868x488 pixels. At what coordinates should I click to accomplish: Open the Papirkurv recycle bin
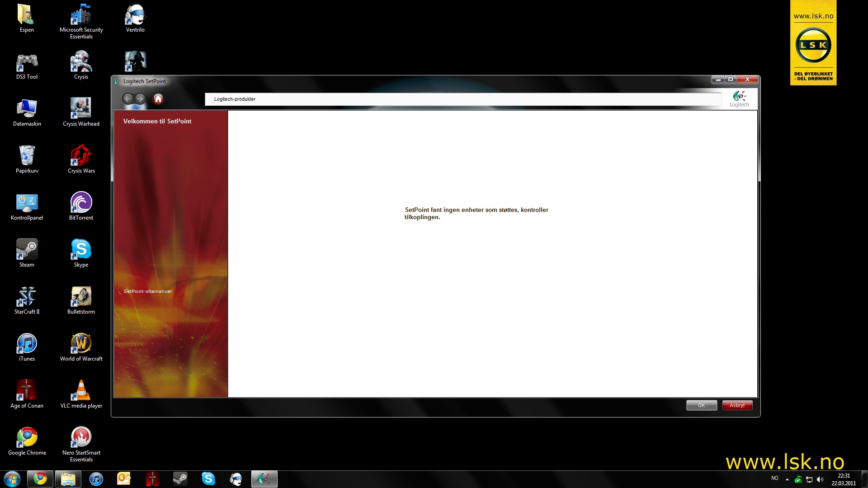click(x=27, y=160)
